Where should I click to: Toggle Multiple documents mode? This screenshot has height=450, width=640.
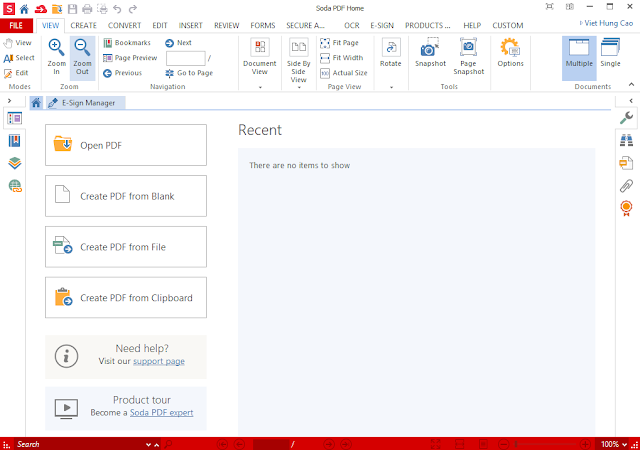[579, 58]
